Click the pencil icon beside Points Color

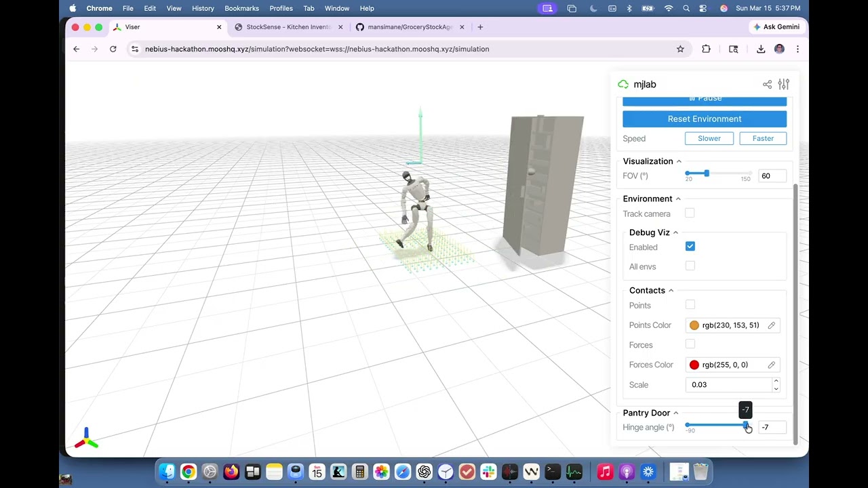(x=771, y=325)
